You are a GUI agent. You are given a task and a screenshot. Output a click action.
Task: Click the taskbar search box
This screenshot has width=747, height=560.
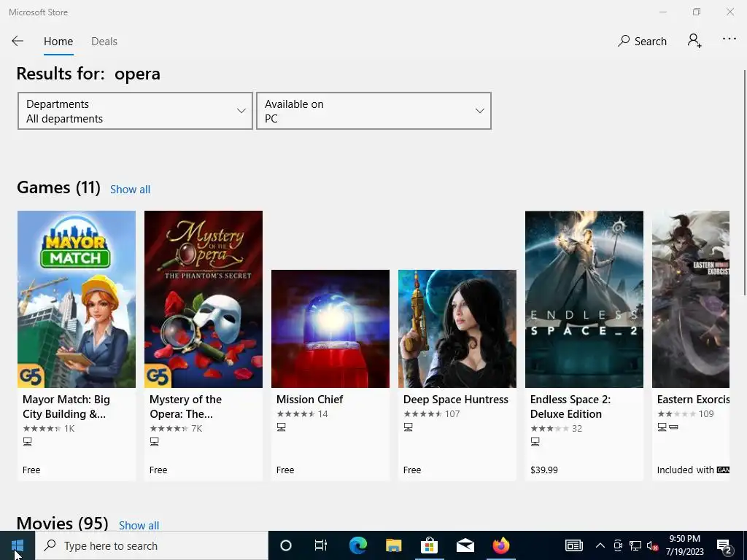(x=152, y=545)
